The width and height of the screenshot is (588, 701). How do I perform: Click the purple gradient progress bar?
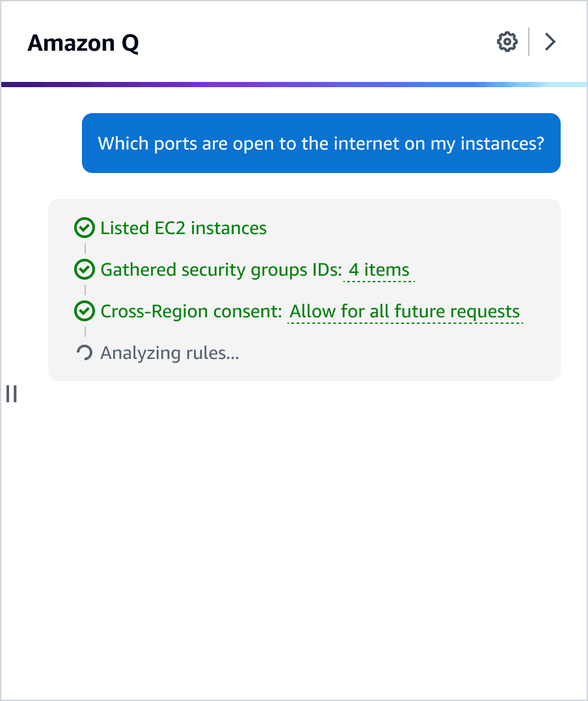(294, 85)
